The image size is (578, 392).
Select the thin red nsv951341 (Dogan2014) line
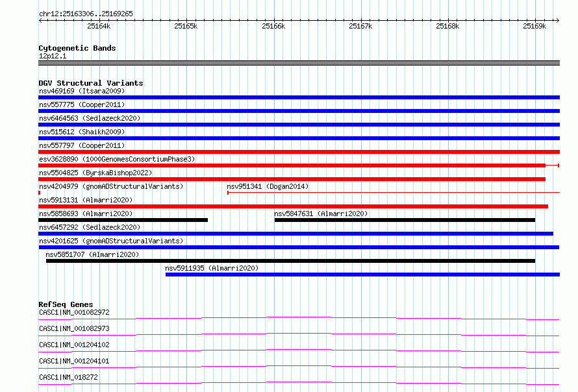[394, 192]
